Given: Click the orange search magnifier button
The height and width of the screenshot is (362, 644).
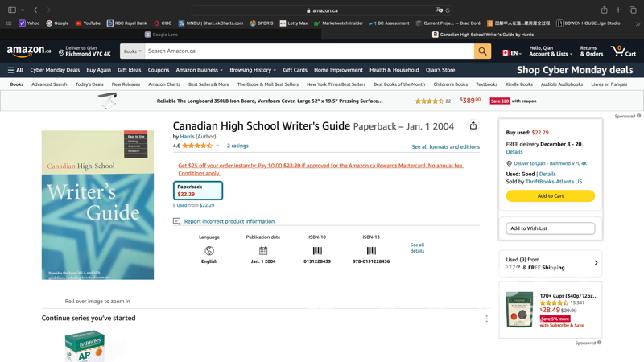Looking at the screenshot, I should point(482,51).
